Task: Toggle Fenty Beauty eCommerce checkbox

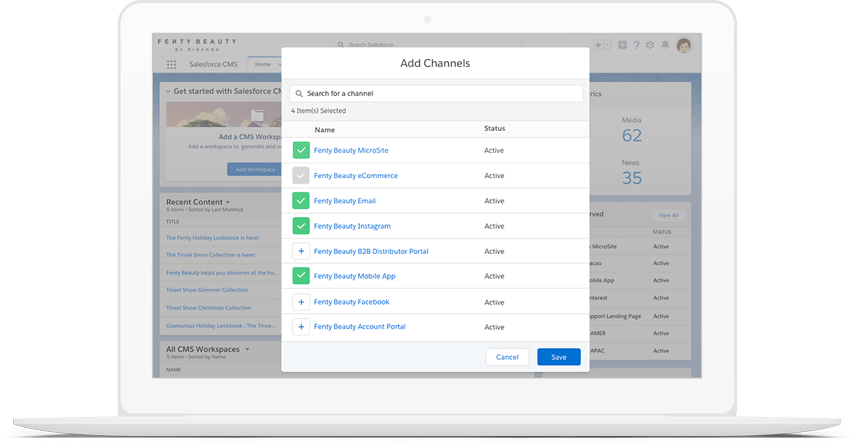Action: 301,175
